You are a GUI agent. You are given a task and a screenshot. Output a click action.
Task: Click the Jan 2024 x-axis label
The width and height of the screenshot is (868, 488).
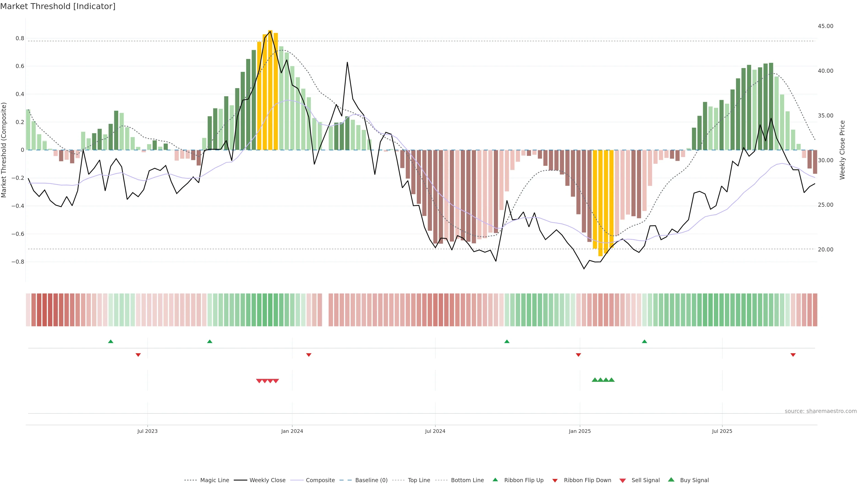click(292, 431)
